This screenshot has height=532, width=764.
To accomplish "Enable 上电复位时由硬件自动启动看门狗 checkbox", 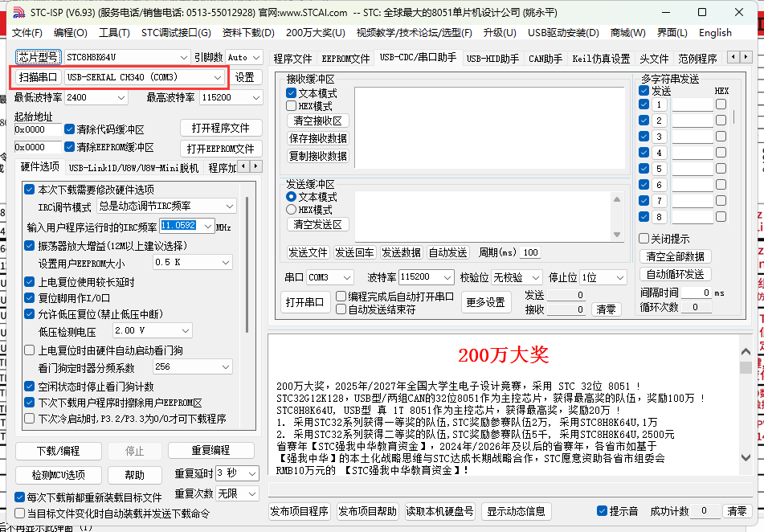I will (29, 350).
